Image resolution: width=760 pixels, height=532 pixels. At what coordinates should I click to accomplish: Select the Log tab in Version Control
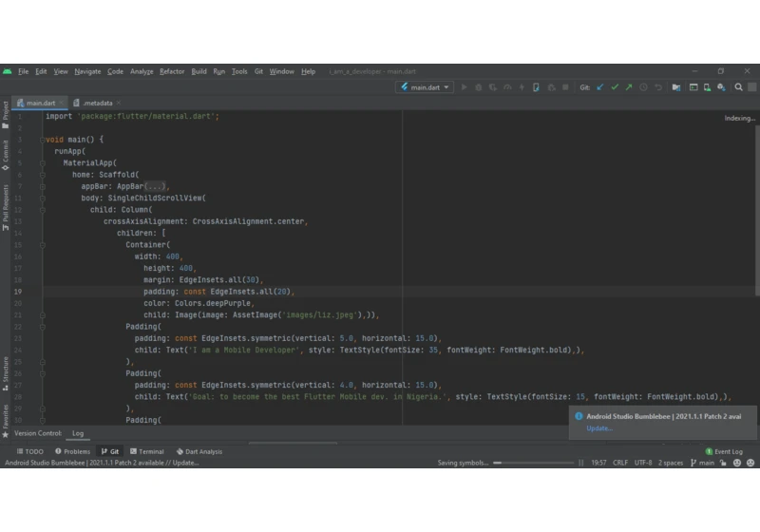(78, 433)
